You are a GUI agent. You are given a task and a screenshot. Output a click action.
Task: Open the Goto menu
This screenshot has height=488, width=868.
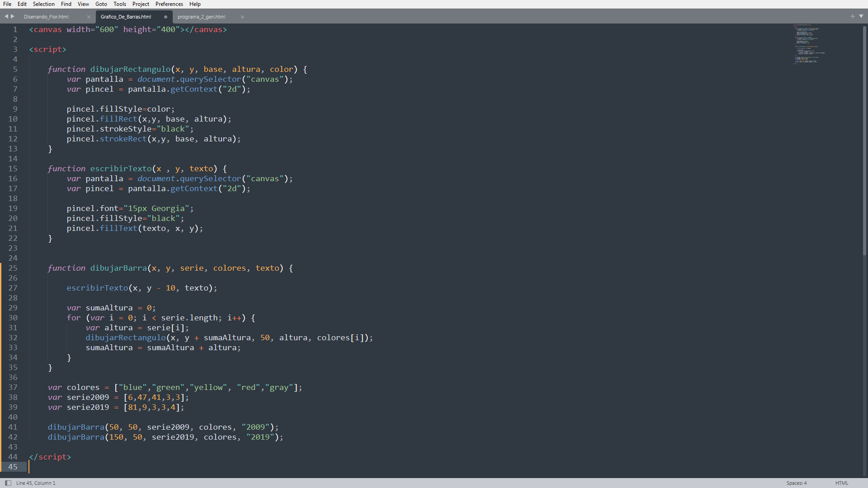101,4
